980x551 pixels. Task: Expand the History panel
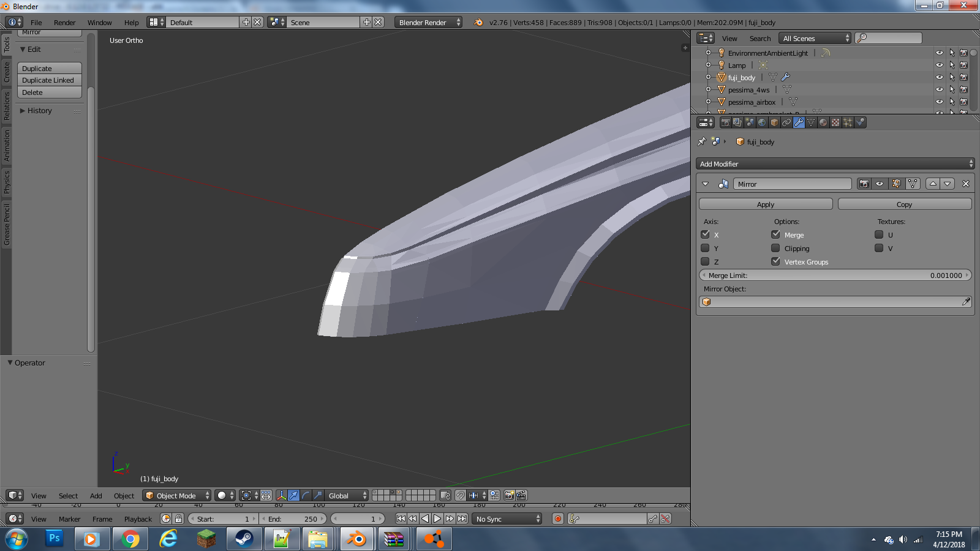point(39,111)
